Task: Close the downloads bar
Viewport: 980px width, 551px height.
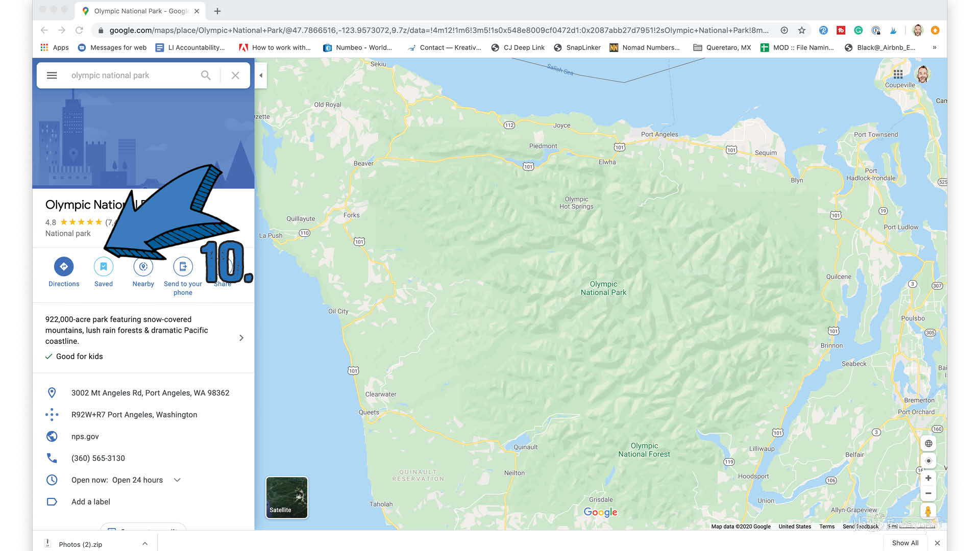Action: [937, 543]
